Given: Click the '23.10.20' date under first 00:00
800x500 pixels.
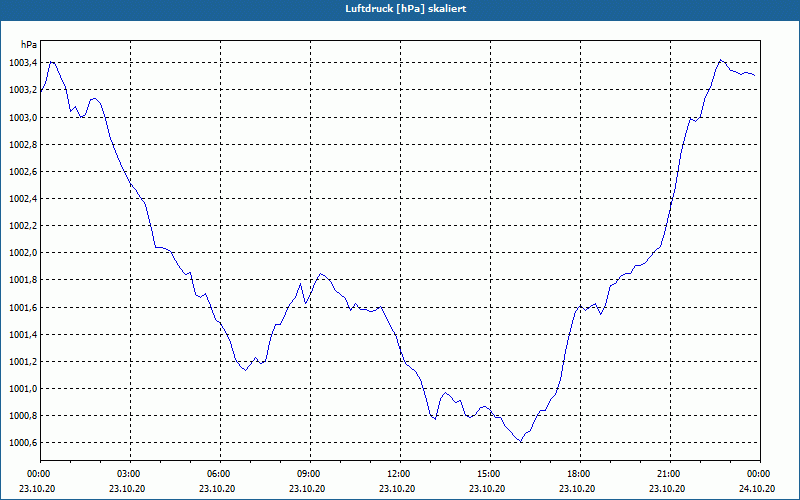Looking at the screenshot, I should pos(37,488).
